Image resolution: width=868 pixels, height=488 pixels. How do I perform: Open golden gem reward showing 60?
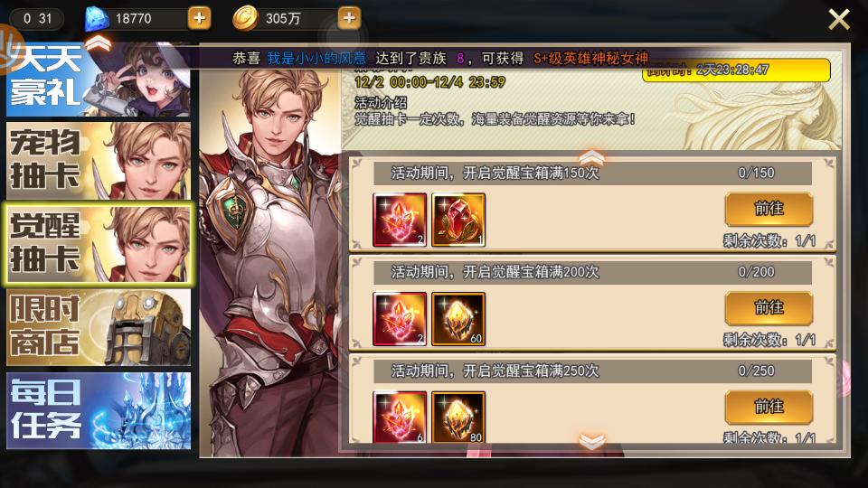pos(458,319)
